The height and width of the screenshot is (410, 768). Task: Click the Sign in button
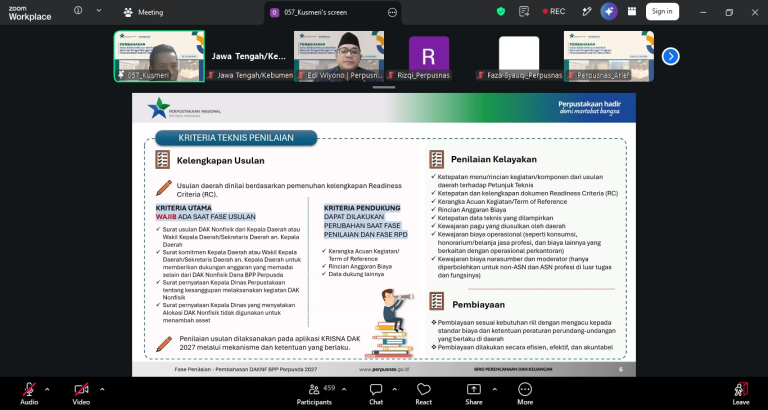tap(662, 11)
